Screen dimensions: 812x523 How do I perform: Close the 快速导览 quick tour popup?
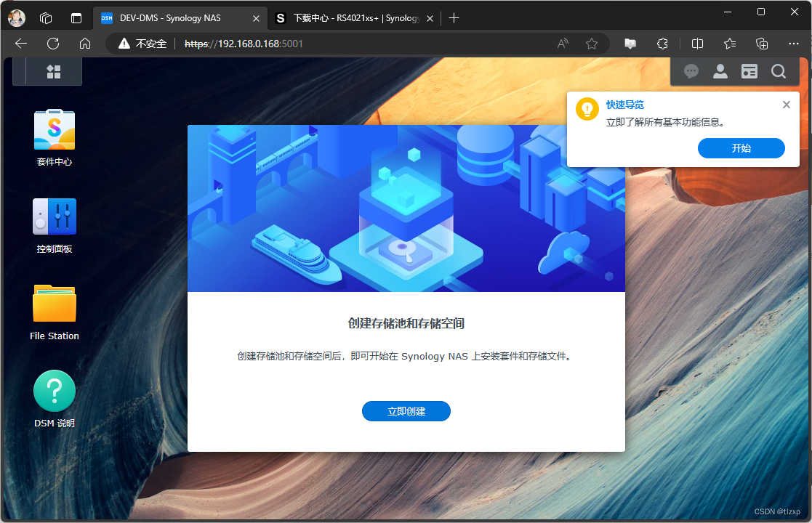[786, 105]
